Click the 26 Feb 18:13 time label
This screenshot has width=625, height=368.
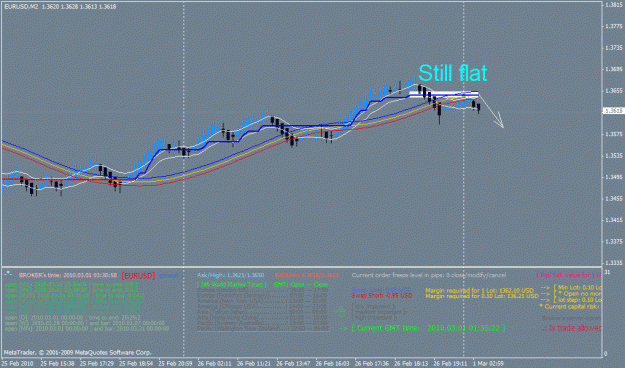pos(411,364)
